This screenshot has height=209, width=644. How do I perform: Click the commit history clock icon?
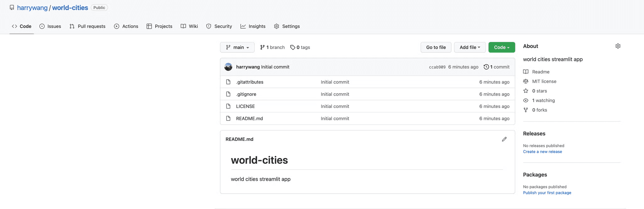[x=486, y=67]
